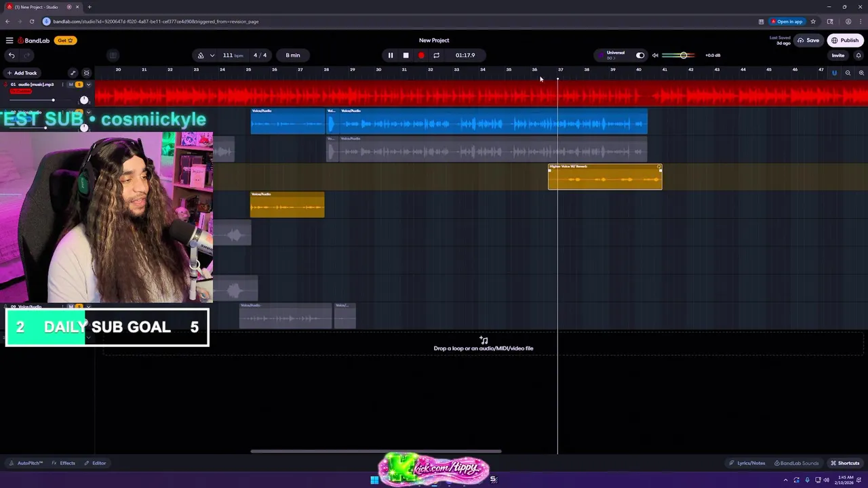868x488 pixels.
Task: Redo the last undone action
Action: click(x=27, y=56)
